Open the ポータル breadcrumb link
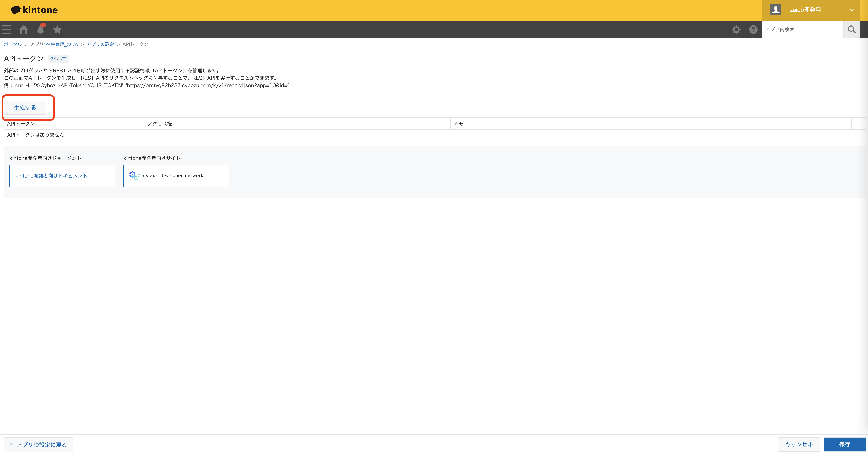This screenshot has height=454, width=868. click(12, 44)
